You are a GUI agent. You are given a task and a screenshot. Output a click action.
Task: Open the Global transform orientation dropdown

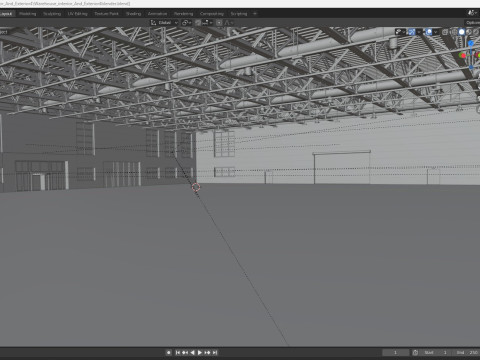coord(164,23)
